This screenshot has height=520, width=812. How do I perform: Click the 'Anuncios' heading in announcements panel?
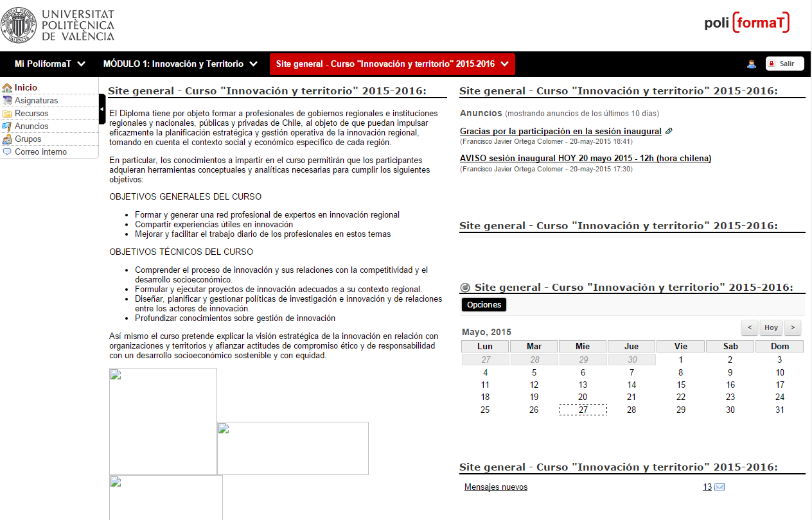(x=481, y=113)
